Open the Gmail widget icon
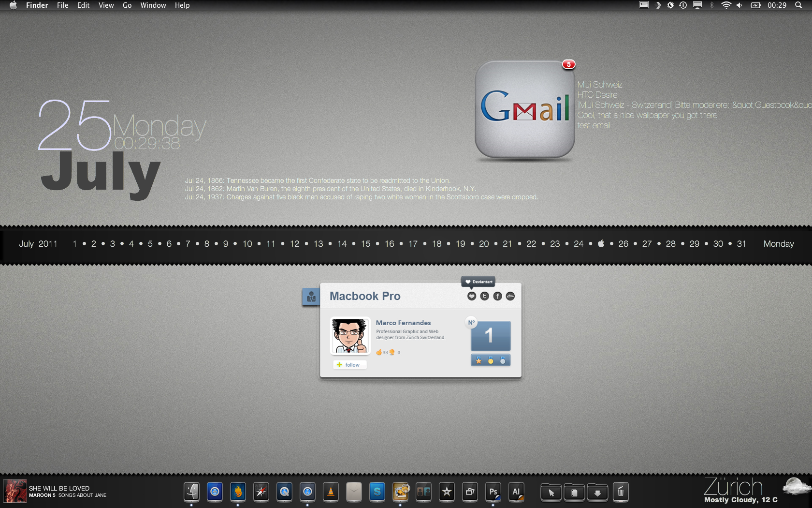The height and width of the screenshot is (508, 812). (x=525, y=109)
